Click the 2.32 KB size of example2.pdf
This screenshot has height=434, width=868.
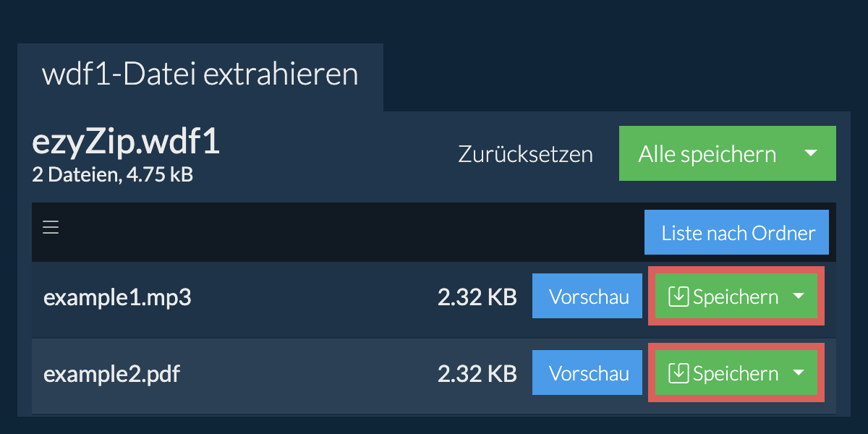coord(477,374)
